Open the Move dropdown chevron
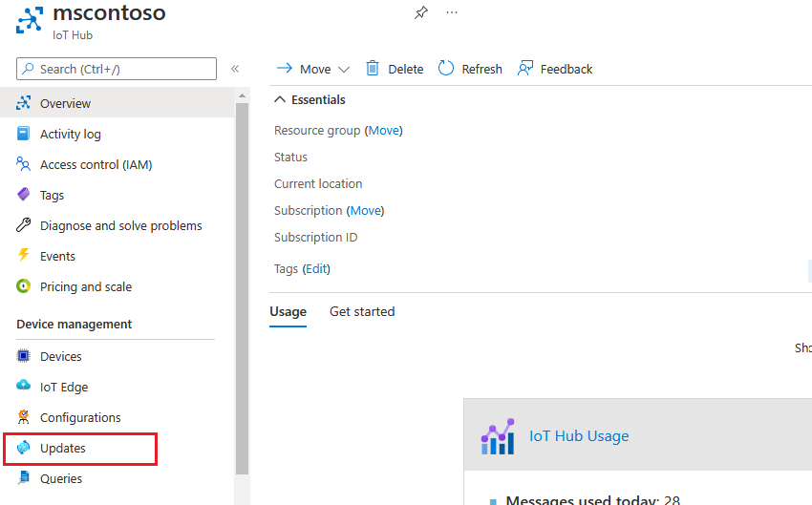Screen dimensions: 812x505 tap(344, 70)
